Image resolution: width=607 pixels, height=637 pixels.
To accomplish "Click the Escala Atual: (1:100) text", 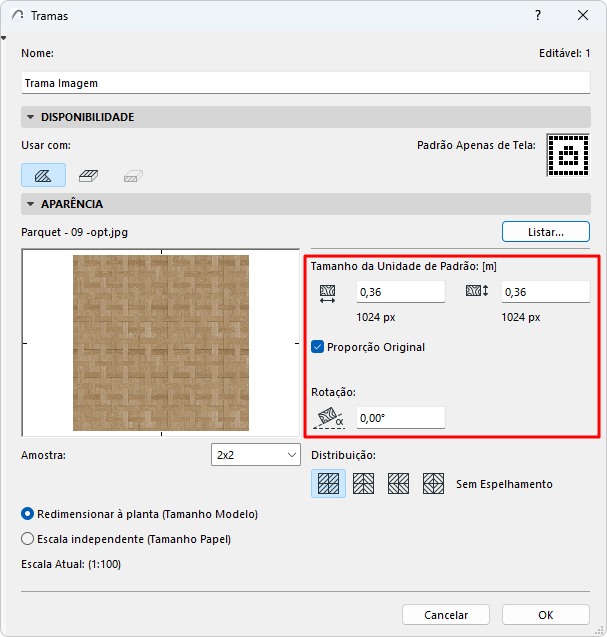I will coord(71,564).
